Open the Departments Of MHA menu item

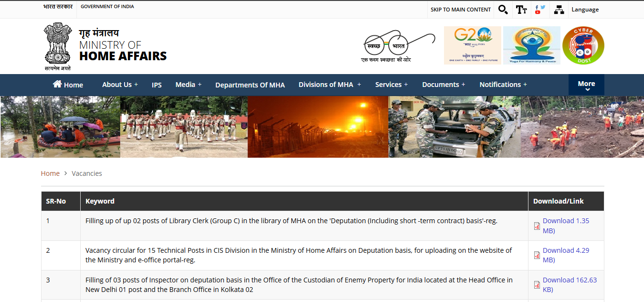click(250, 85)
